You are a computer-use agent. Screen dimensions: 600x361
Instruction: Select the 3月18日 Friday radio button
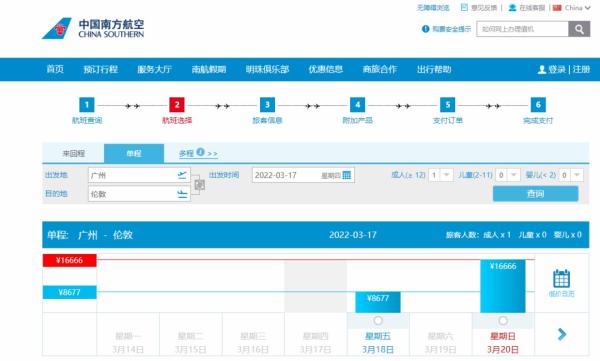click(x=378, y=320)
